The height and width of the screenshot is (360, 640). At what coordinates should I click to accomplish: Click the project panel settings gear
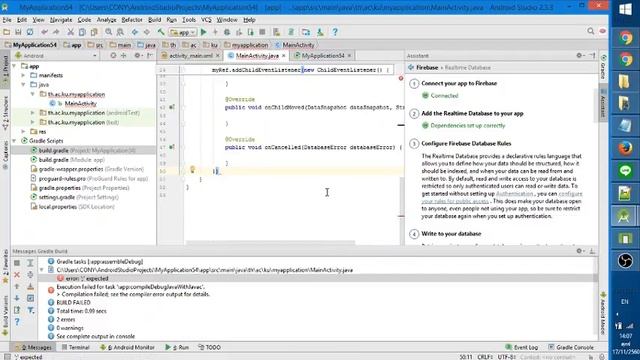pos(138,56)
